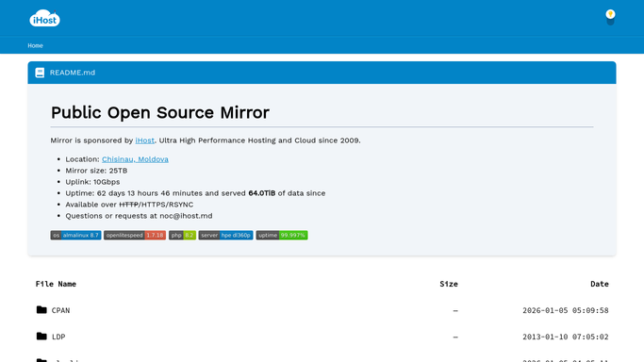Viewport: 644px width, 362px height.
Task: Select the struck-through HTTP text
Action: pos(128,205)
